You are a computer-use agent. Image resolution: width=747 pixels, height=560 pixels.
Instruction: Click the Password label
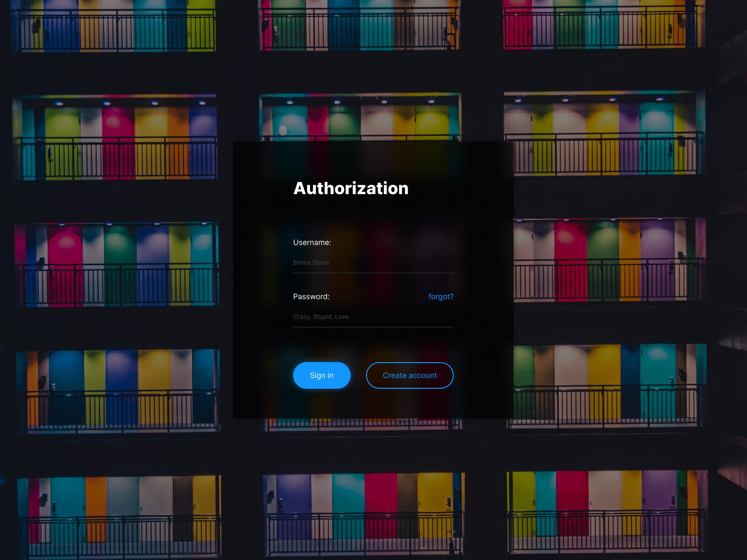(x=311, y=296)
